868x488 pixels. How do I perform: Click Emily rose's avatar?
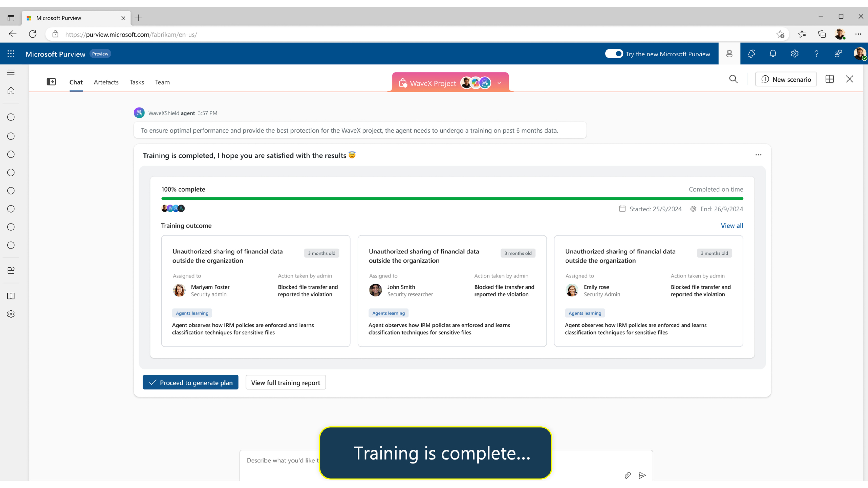(x=572, y=290)
